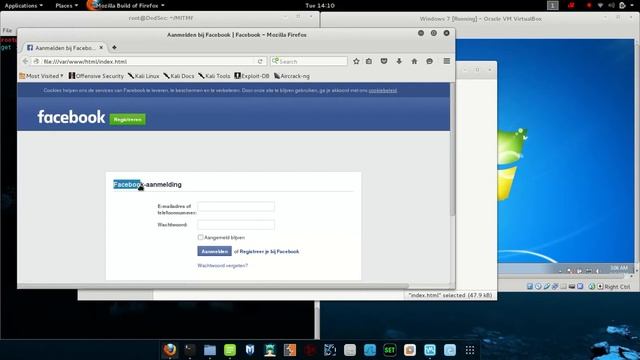Click the Firefox vertical page scrollbar
The height and width of the screenshot is (360, 640).
pyautogui.click(x=452, y=149)
